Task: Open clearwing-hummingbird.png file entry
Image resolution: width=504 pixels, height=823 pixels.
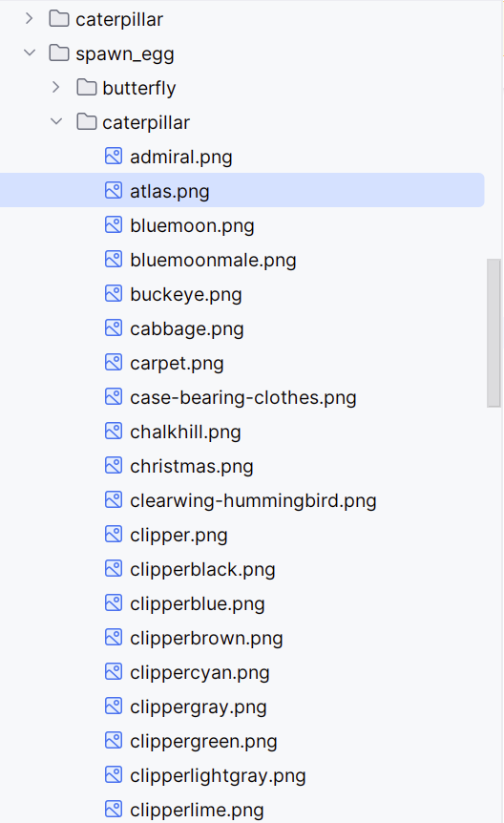Action: coord(253,500)
